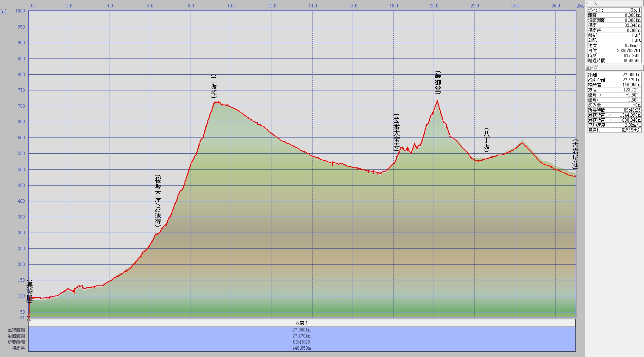Select the 八丁坂 waypoint label
This screenshot has width=644, height=357.
tap(487, 140)
